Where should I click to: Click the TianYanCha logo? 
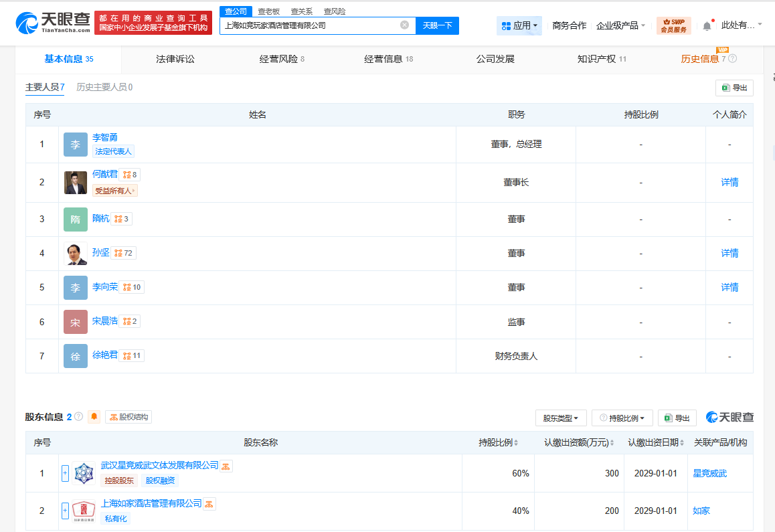[x=54, y=23]
